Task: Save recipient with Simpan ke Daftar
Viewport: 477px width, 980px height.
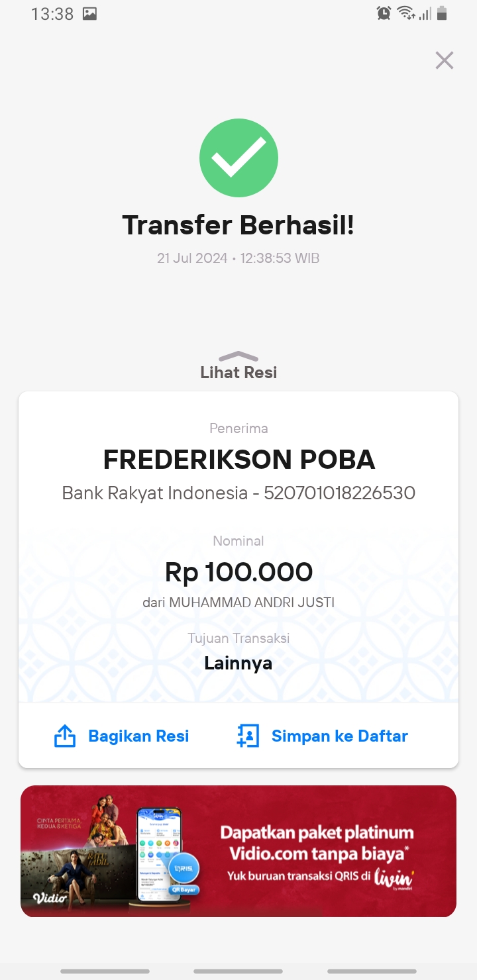Action: [340, 736]
